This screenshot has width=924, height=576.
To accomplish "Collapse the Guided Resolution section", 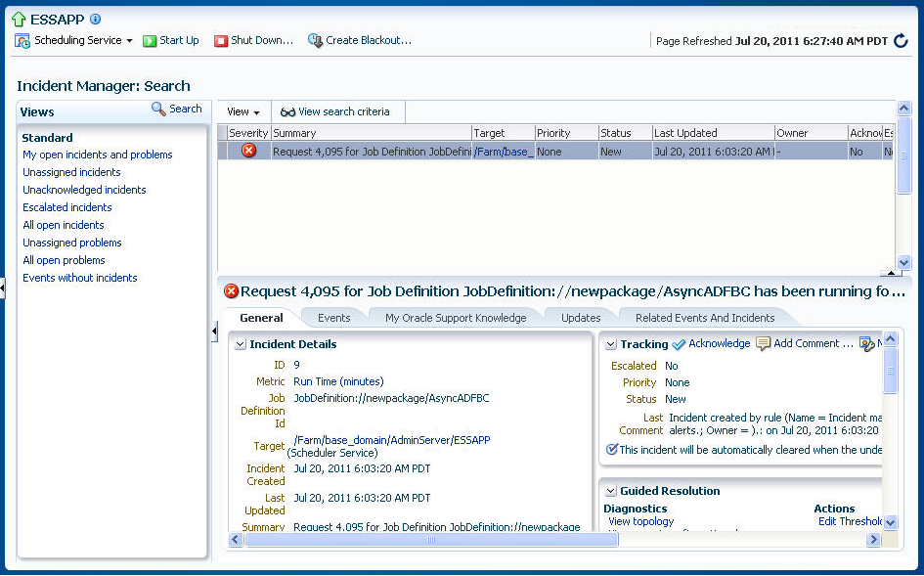I will click(611, 490).
